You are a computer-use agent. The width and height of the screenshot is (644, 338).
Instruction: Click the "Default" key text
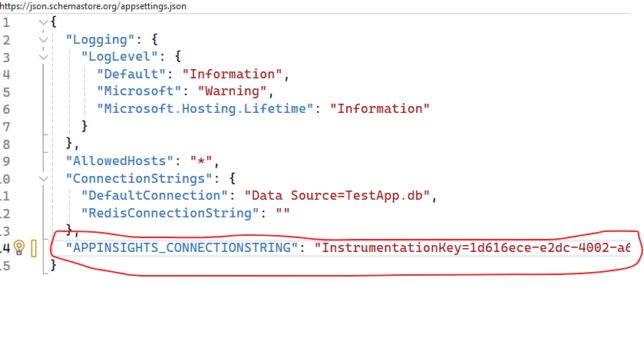(131, 74)
